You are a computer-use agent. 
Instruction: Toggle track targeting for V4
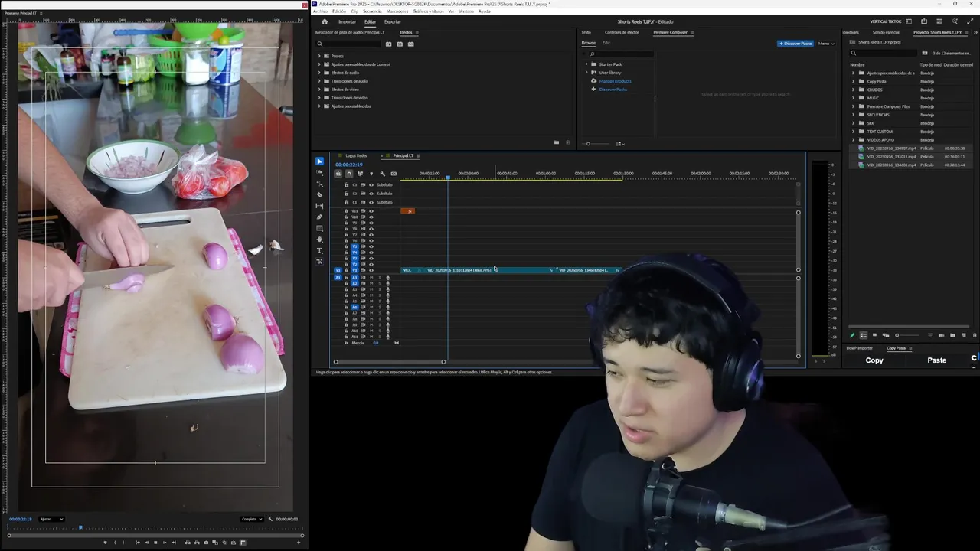pyautogui.click(x=354, y=253)
